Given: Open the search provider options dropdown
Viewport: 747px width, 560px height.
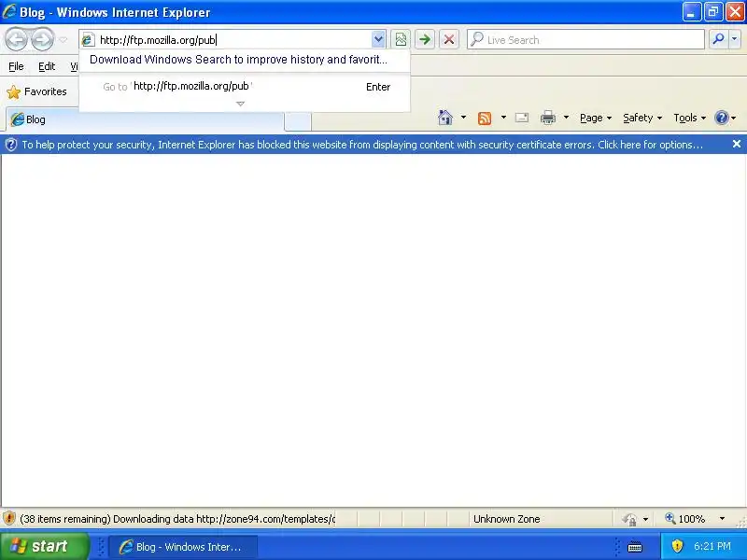Looking at the screenshot, I should [x=735, y=39].
